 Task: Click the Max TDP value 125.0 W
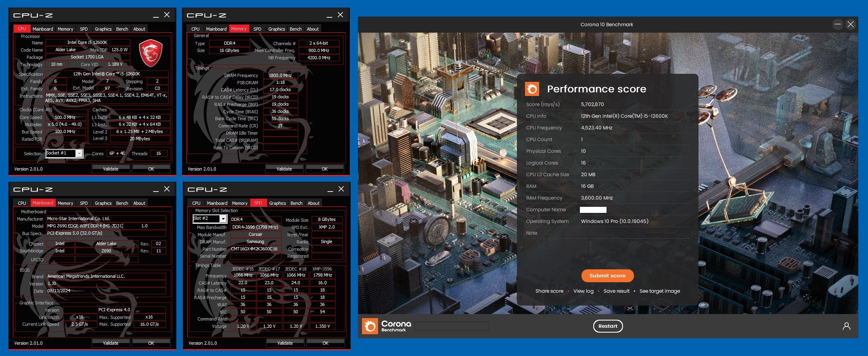pos(119,50)
